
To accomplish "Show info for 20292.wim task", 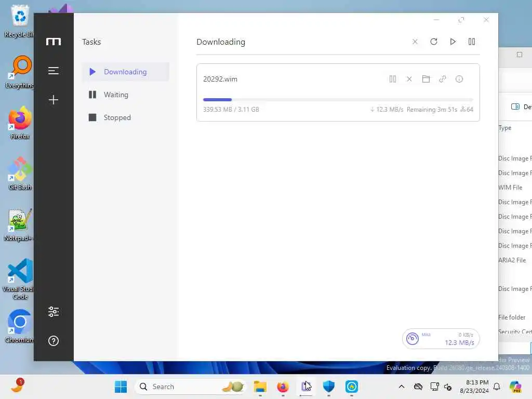I will pos(459,79).
